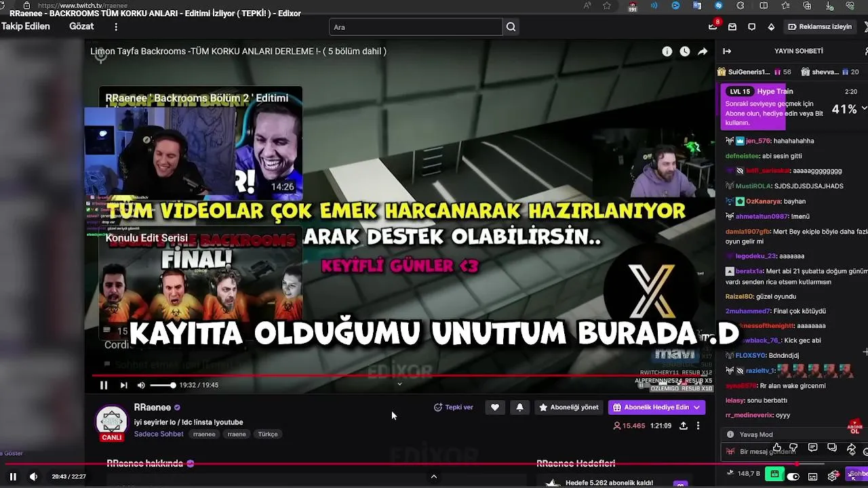Pause the inner YouTube video player
Image resolution: width=868 pixels, height=488 pixels.
104,385
